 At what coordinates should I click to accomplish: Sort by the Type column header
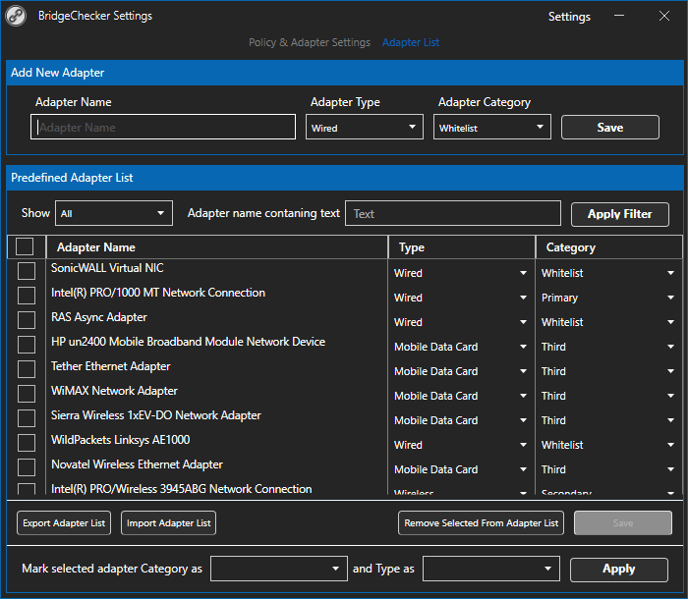tap(462, 247)
